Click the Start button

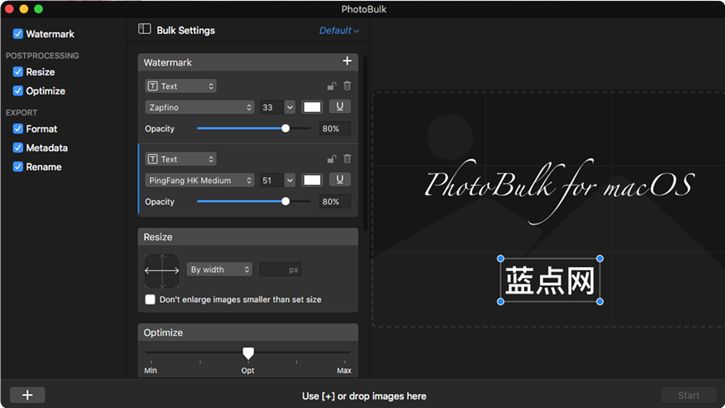(688, 395)
